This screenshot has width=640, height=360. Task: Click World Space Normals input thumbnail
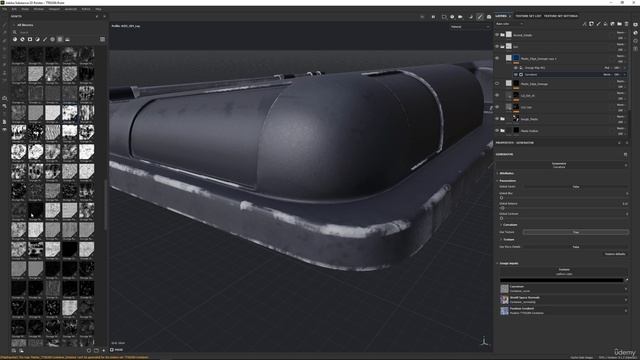click(504, 300)
